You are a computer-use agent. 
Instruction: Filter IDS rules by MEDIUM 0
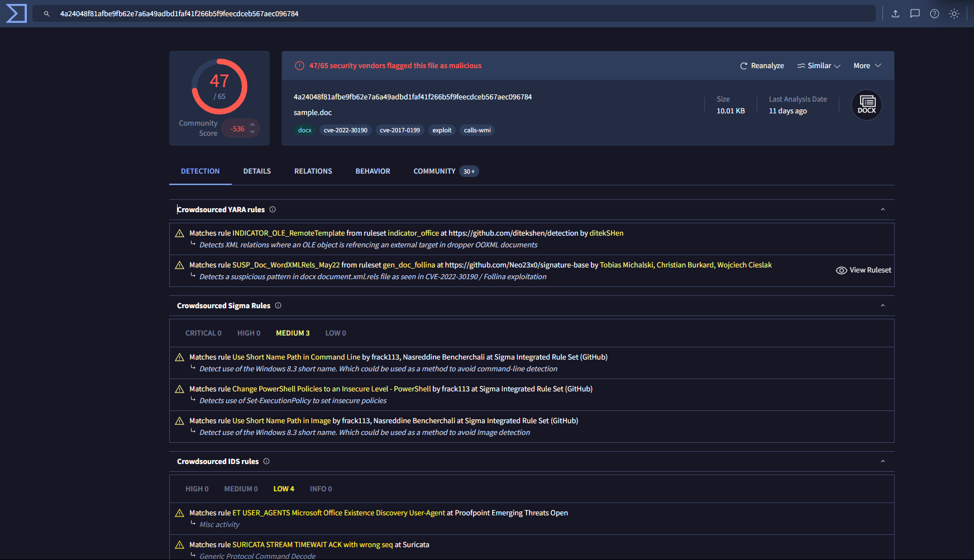(x=241, y=489)
